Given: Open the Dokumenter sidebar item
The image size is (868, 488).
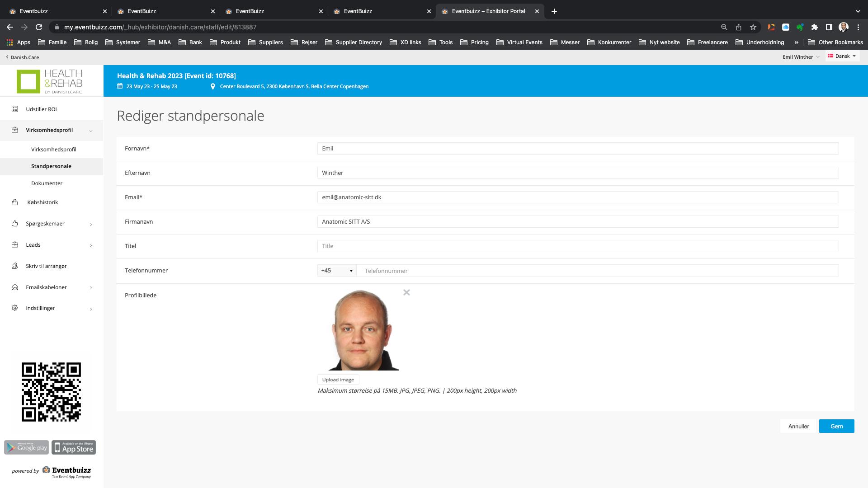Looking at the screenshot, I should coord(47,183).
